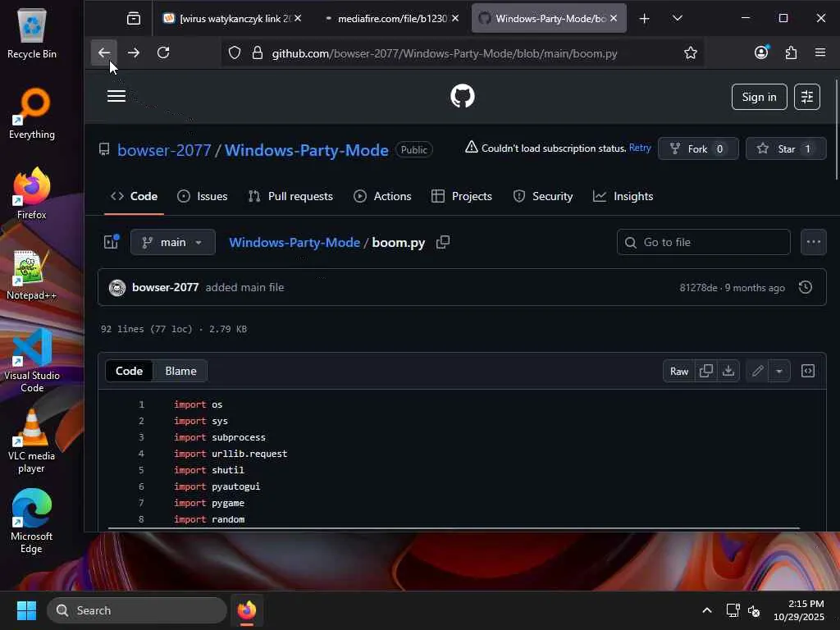
Task: Expand the file tree side panel
Action: pos(111,242)
